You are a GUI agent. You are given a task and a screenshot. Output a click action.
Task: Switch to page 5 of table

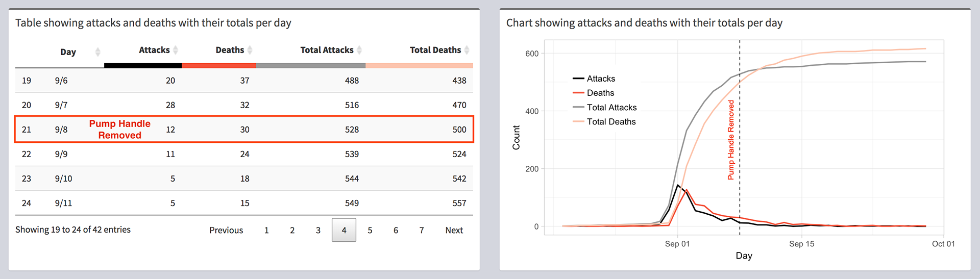[x=370, y=230]
